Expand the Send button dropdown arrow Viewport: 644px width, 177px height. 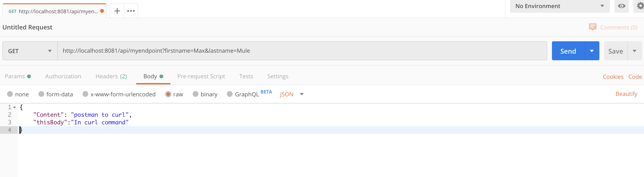[x=592, y=51]
